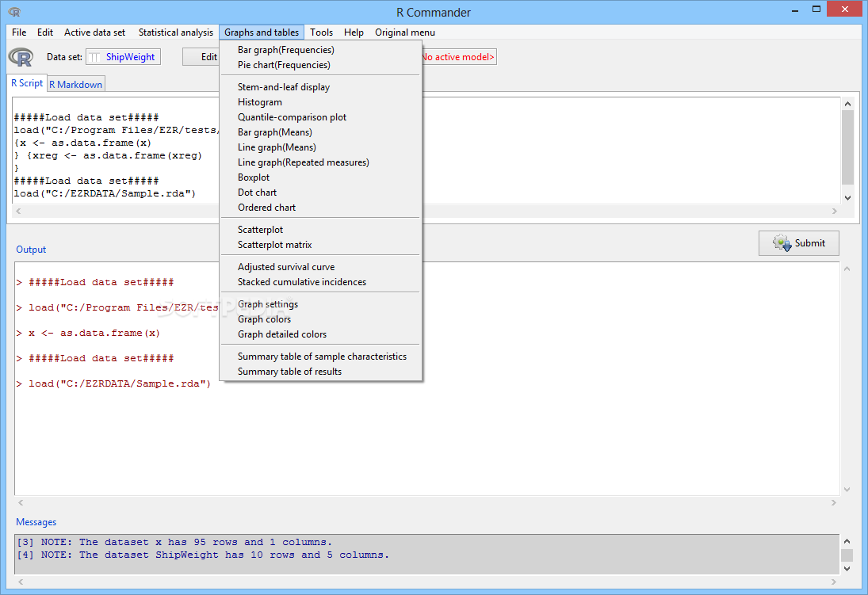Select Boxplot from the menu
The image size is (868, 595).
(321, 177)
